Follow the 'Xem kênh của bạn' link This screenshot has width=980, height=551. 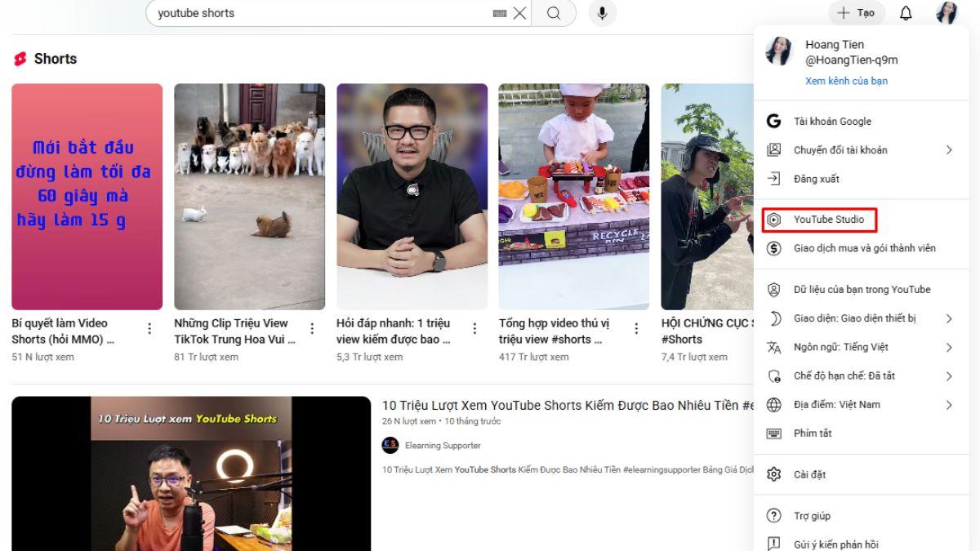pos(846,81)
